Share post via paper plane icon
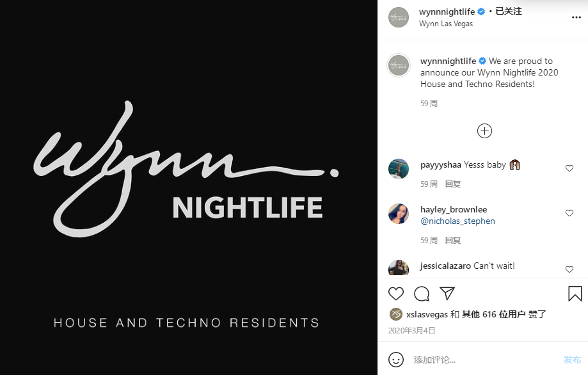The height and width of the screenshot is (375, 588). [x=447, y=294]
